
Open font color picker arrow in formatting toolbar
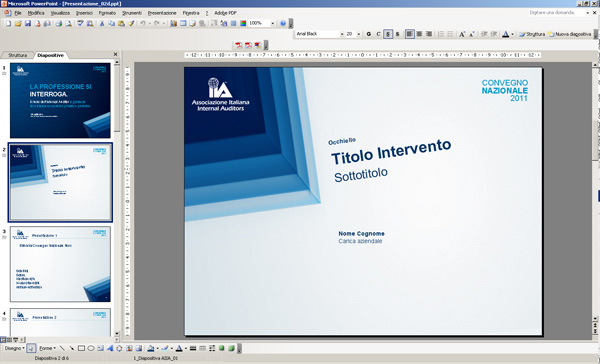click(x=512, y=34)
